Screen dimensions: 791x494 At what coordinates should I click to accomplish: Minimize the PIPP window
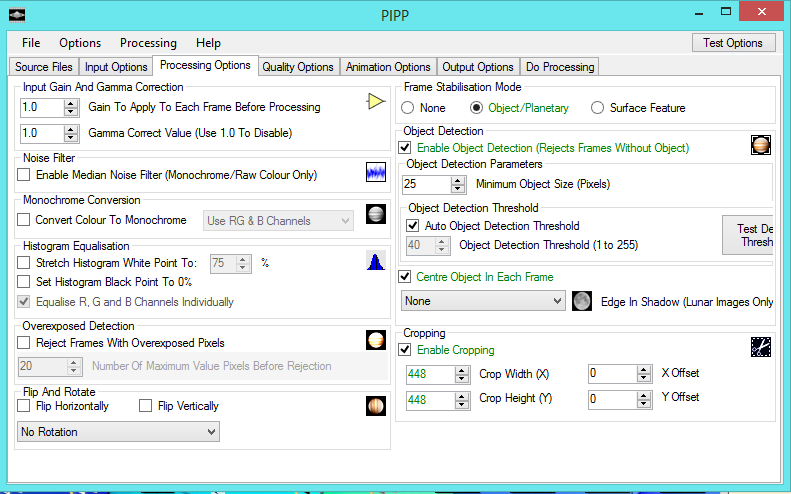(699, 13)
